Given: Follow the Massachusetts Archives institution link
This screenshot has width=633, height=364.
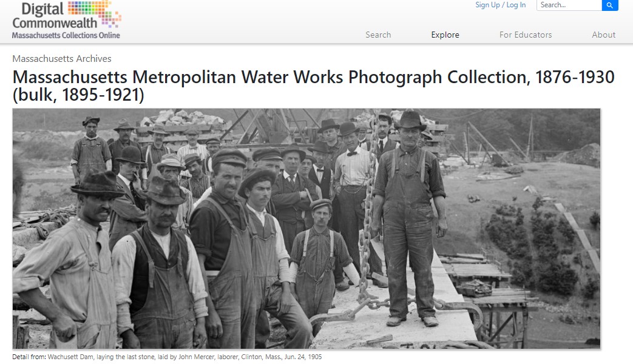Looking at the screenshot, I should (x=62, y=58).
